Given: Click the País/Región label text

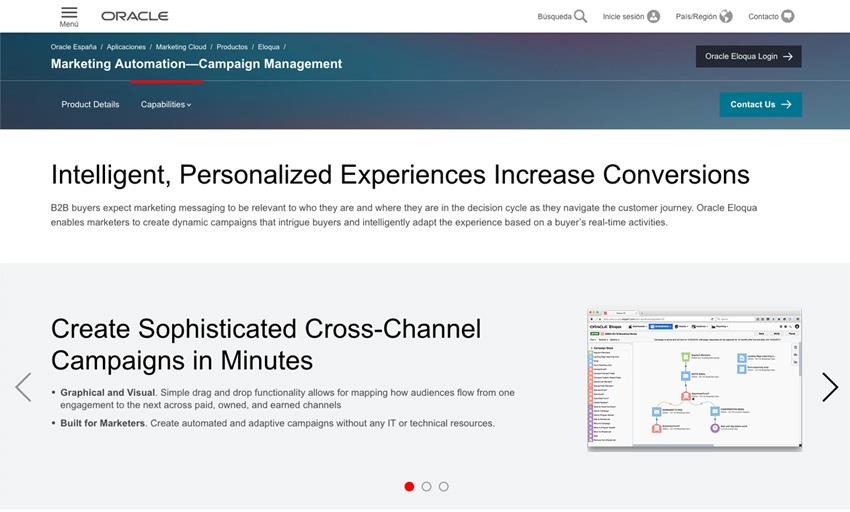Looking at the screenshot, I should [696, 17].
